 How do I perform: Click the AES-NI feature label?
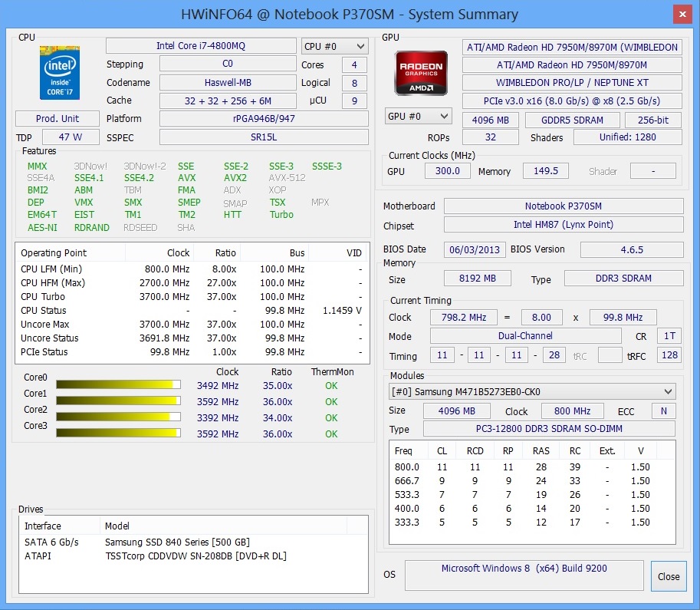(x=42, y=227)
